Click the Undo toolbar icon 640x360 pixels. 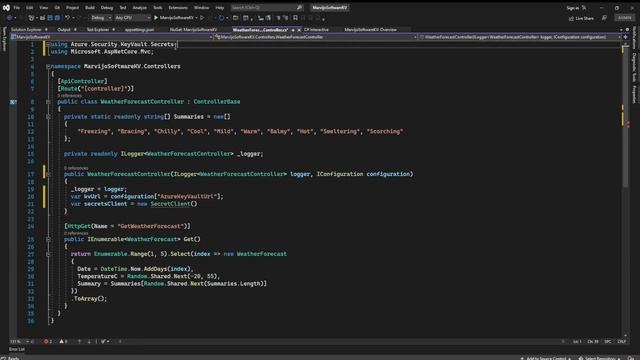pos(67,18)
